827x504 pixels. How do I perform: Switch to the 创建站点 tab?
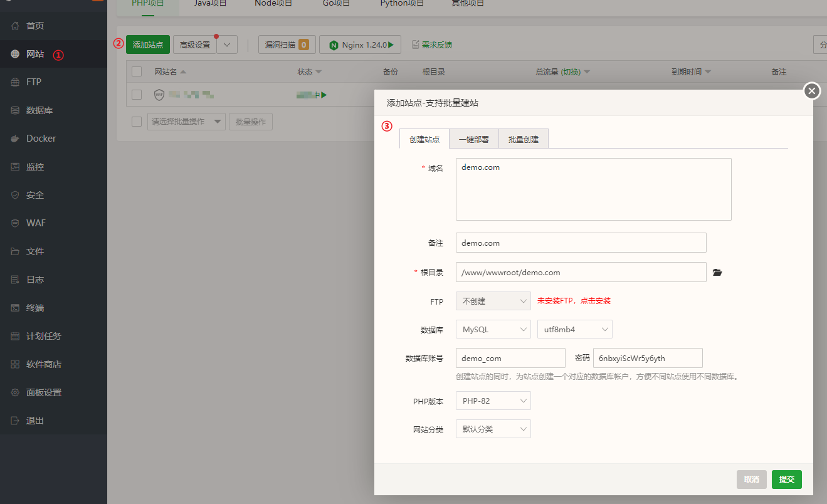click(x=424, y=139)
